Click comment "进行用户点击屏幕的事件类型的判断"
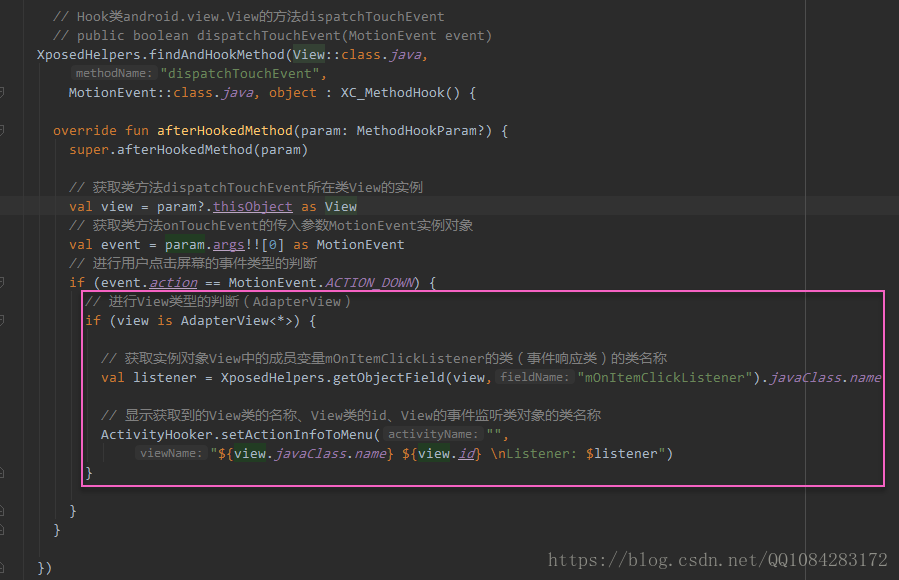899x580 pixels. point(193,263)
